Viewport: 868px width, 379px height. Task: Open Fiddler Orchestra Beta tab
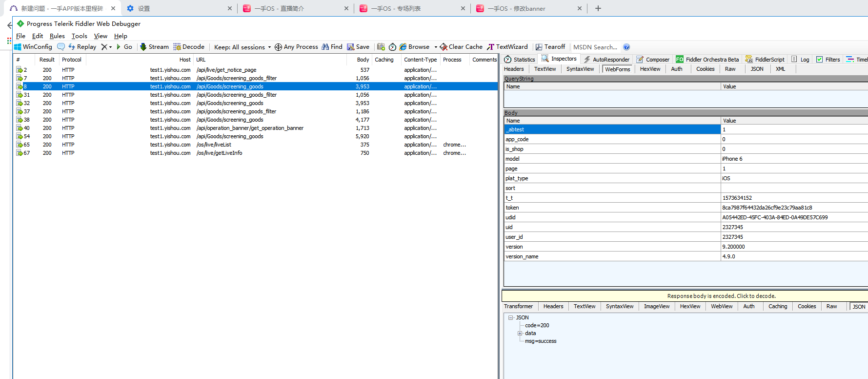click(x=707, y=60)
